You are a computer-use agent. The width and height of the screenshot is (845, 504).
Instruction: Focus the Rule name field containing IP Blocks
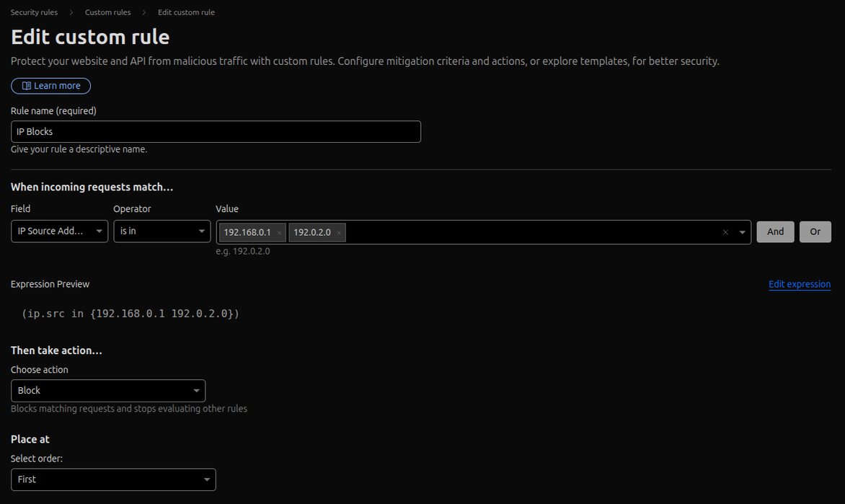[x=216, y=132]
